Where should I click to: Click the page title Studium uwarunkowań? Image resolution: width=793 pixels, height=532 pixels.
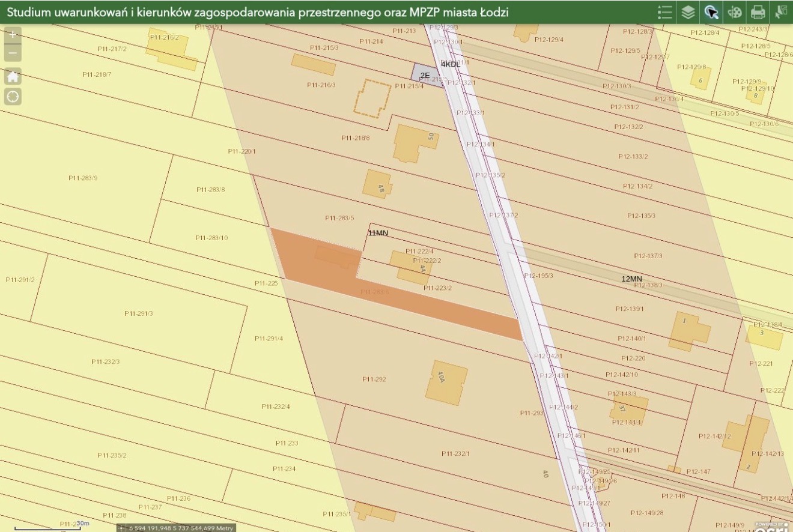(258, 13)
